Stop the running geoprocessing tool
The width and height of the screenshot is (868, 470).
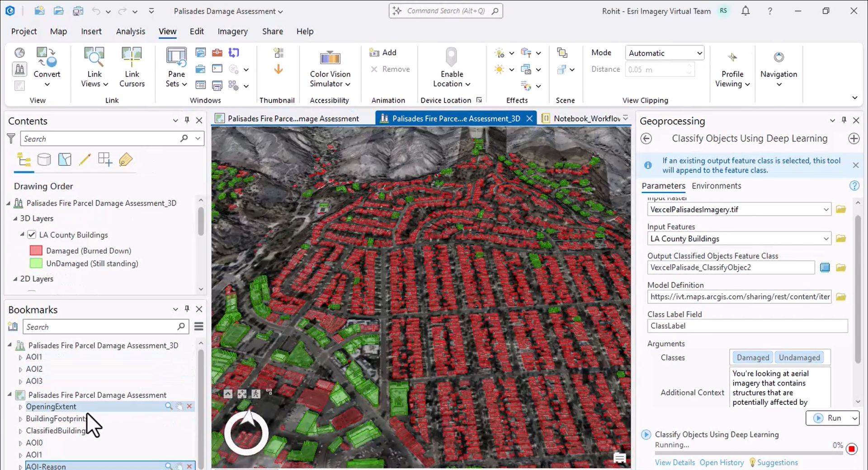coord(852,449)
